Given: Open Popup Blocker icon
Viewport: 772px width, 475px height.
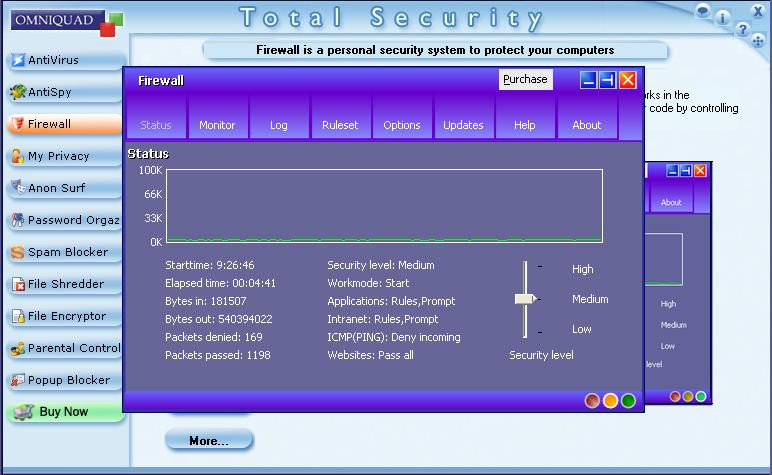Looking at the screenshot, I should coord(18,380).
